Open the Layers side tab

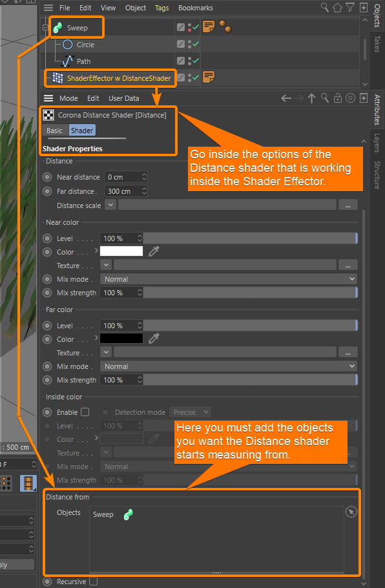(x=377, y=143)
